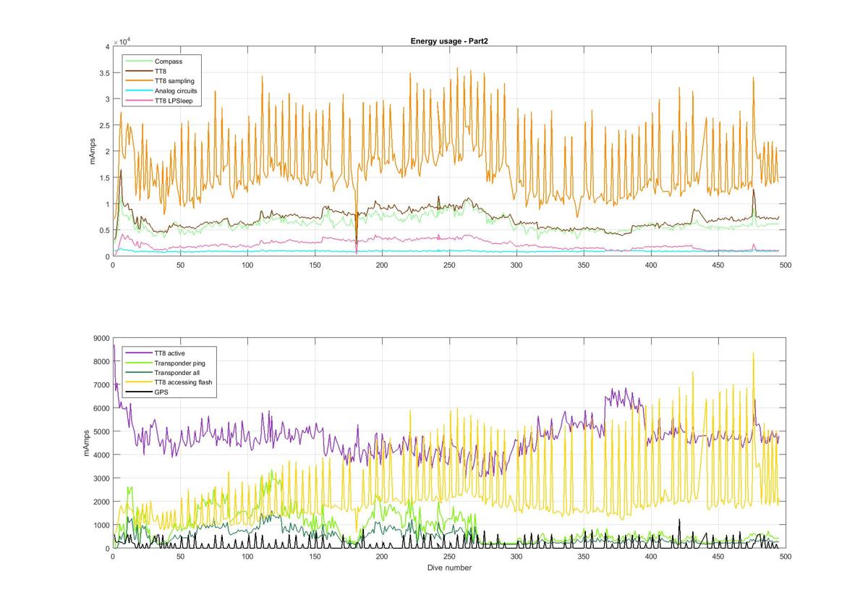This screenshot has width=868, height=616.
Task: Click the 100 tick on top plot x-axis
Action: tap(247, 266)
